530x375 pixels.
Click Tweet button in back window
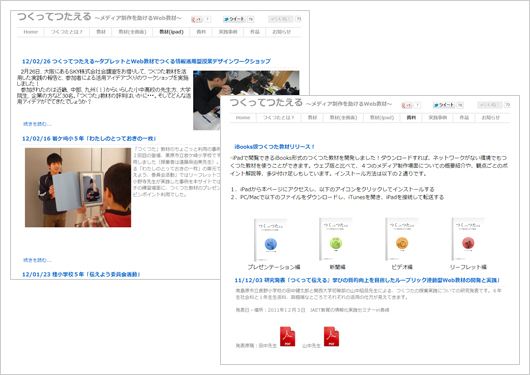click(x=234, y=19)
